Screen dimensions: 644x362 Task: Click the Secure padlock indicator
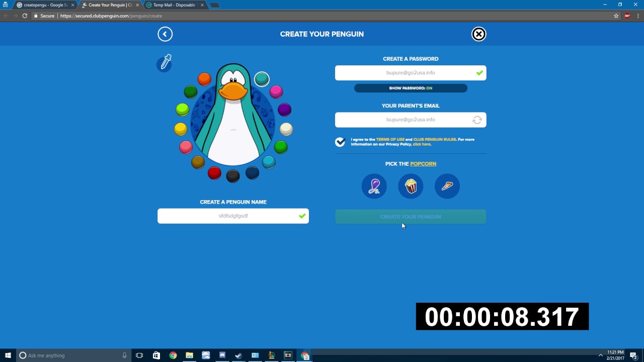[x=44, y=16]
